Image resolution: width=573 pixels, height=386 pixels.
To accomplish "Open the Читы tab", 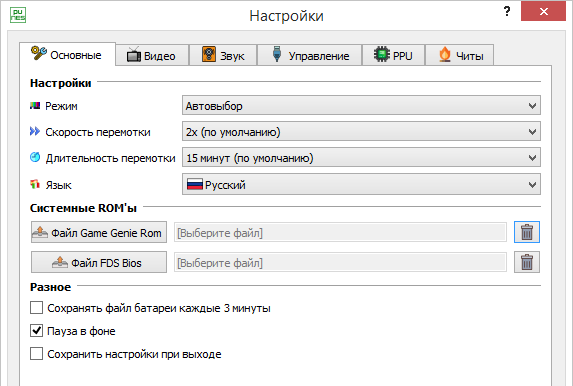I will pos(459,56).
